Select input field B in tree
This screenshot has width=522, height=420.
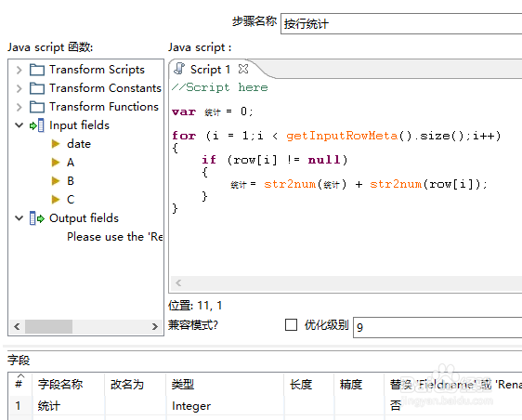71,181
